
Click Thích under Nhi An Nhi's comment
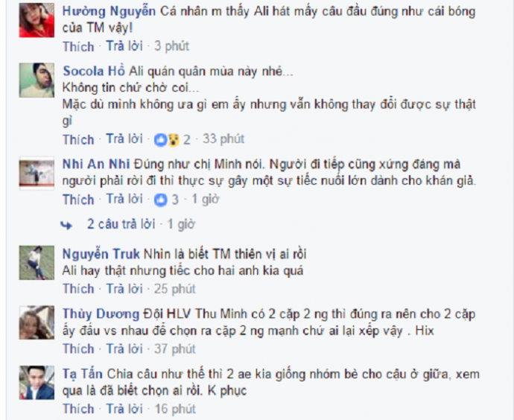(78, 200)
